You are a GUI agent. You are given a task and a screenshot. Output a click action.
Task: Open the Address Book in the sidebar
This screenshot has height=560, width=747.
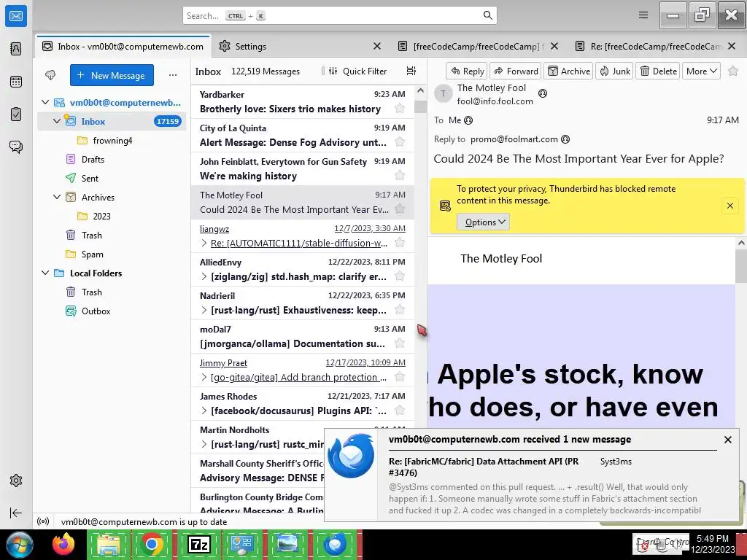click(16, 49)
